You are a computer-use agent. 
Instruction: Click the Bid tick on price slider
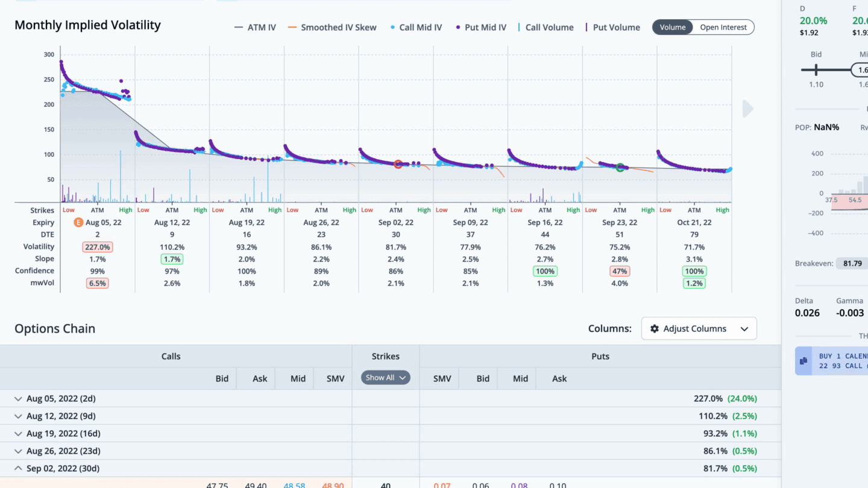816,70
